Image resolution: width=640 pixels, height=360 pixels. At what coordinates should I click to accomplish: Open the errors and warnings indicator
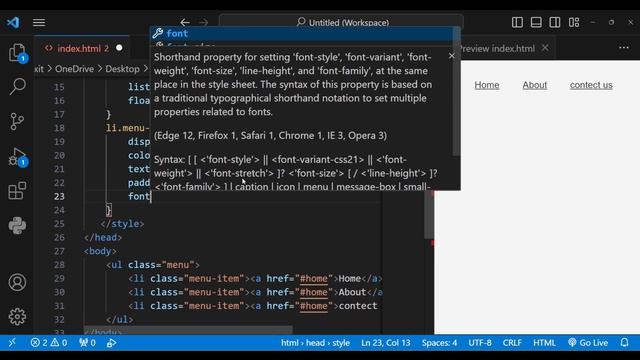tap(49, 343)
